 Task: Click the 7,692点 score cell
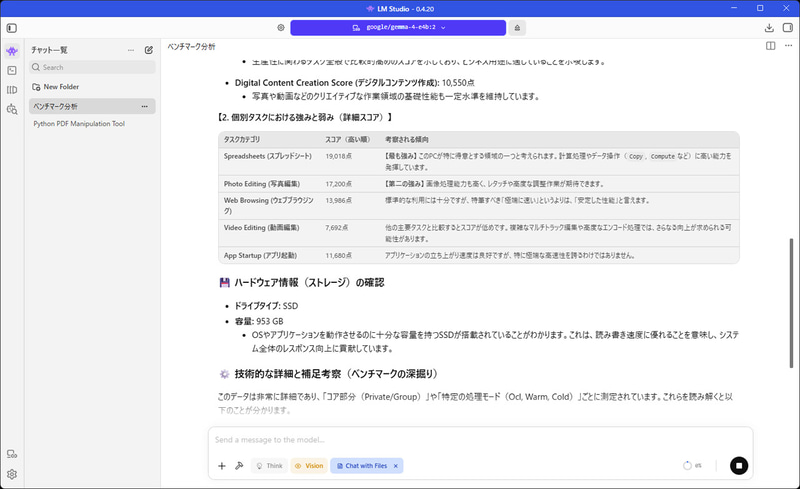click(337, 228)
